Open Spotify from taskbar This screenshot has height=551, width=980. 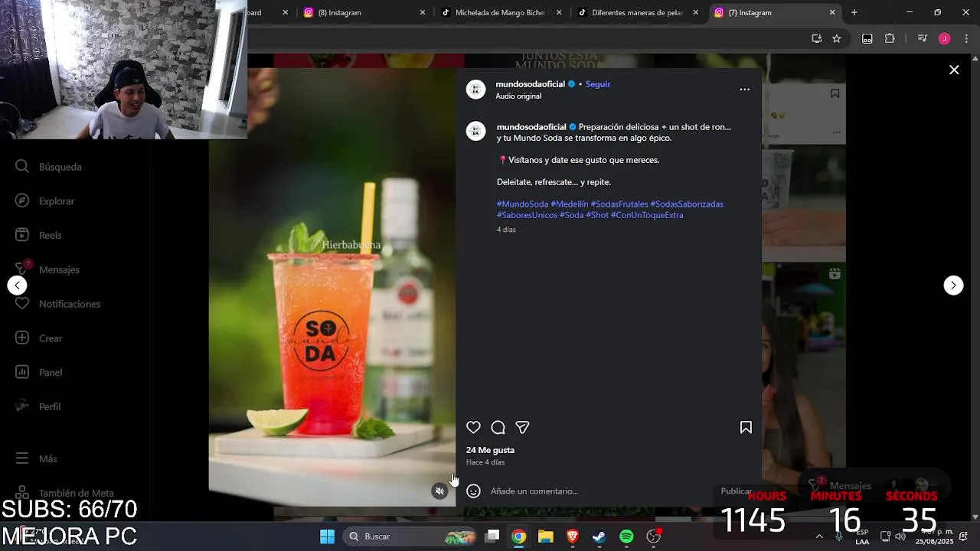[x=626, y=536]
